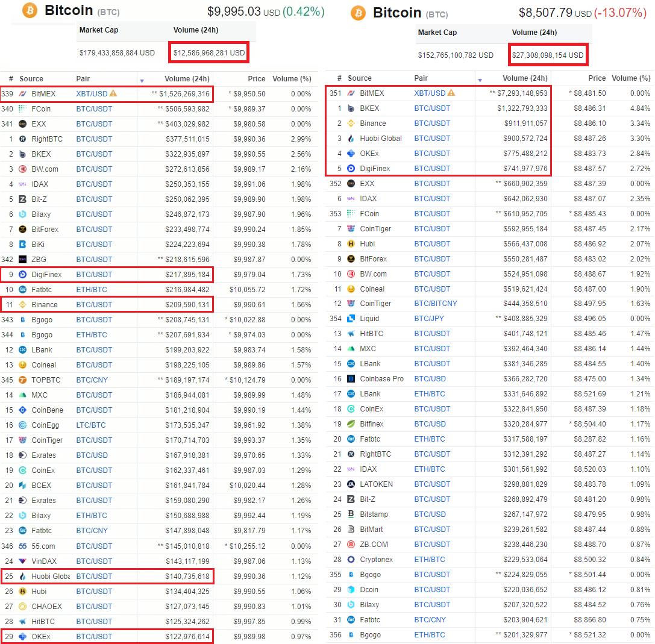The height and width of the screenshot is (644, 655).
Task: Click the ZB.COM exchange icon
Action: pos(351,544)
